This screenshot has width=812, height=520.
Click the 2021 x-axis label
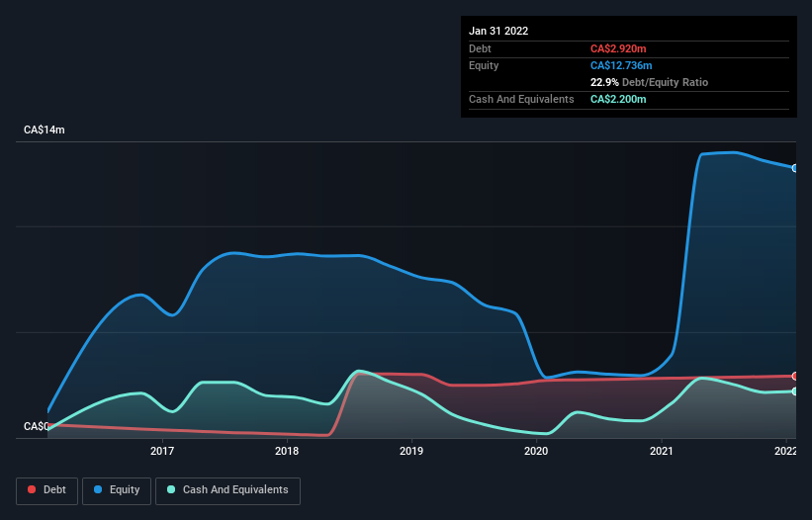click(x=662, y=451)
